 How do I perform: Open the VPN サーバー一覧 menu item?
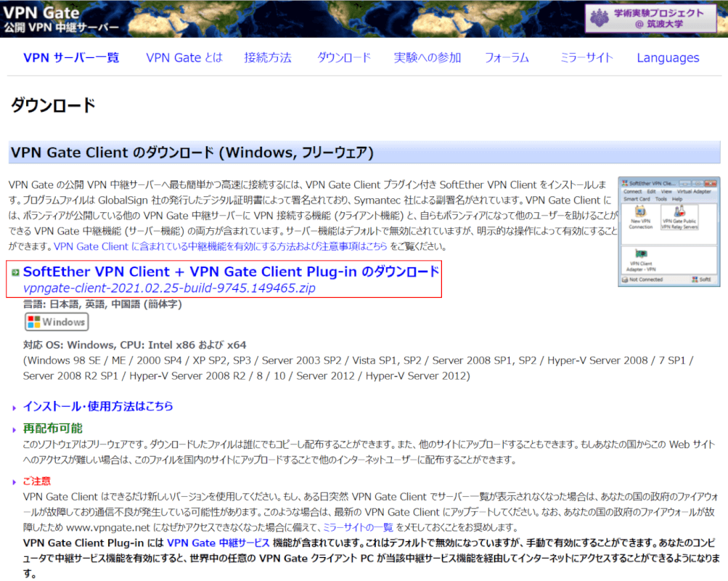[71, 58]
